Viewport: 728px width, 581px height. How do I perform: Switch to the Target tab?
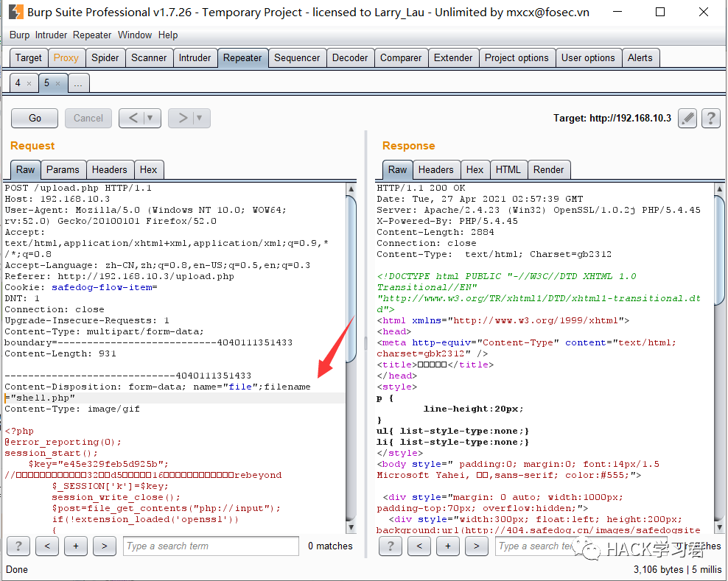click(x=28, y=58)
